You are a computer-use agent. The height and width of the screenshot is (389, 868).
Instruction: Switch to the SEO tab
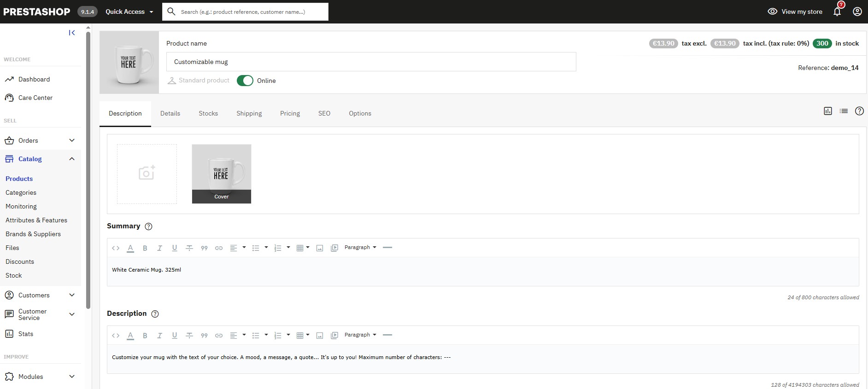[324, 114]
